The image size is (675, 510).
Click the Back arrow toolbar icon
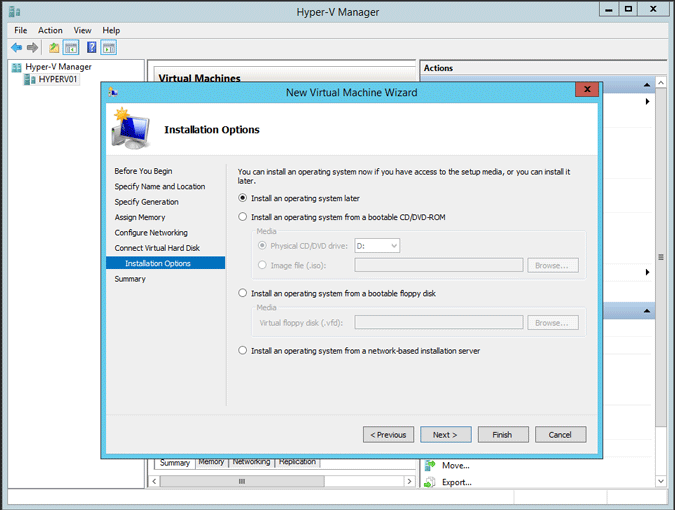17,47
